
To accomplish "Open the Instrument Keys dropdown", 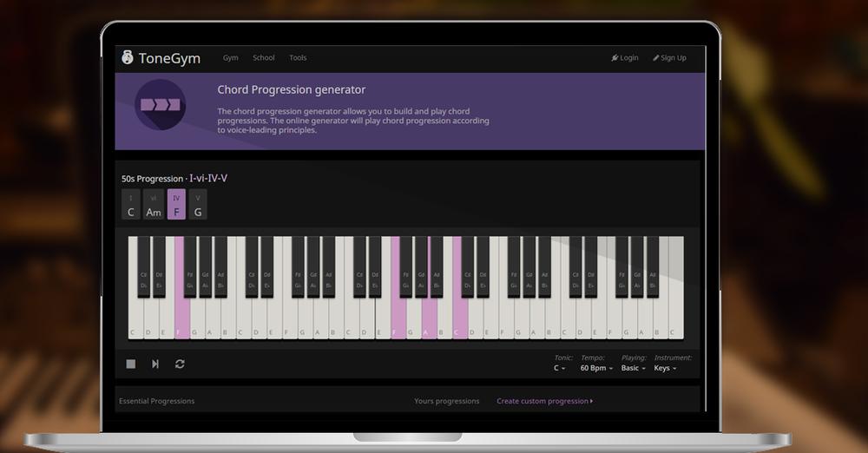I will coord(665,368).
